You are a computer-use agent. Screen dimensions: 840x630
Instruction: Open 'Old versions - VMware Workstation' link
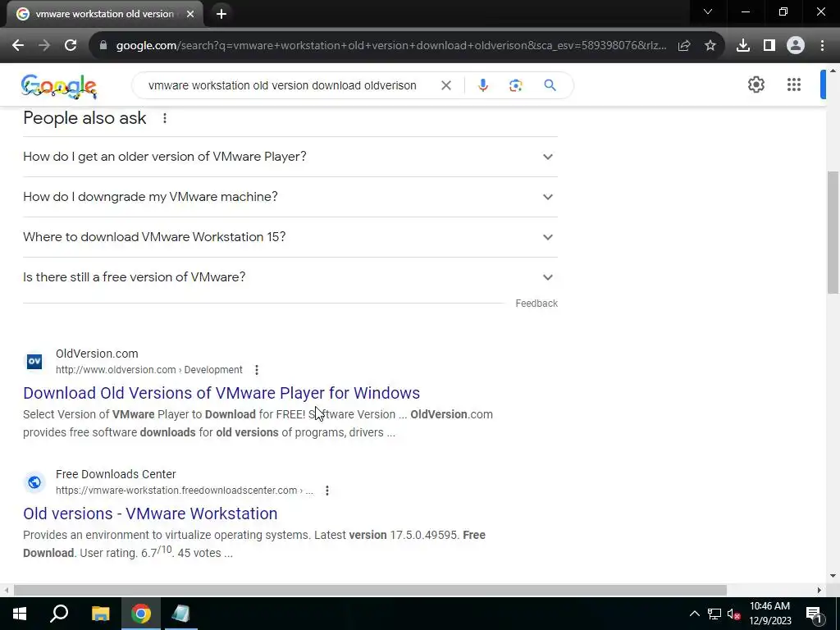coord(150,514)
